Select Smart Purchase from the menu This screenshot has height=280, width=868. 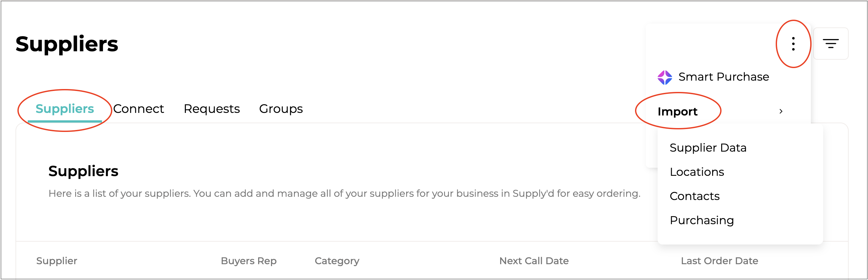(x=723, y=77)
